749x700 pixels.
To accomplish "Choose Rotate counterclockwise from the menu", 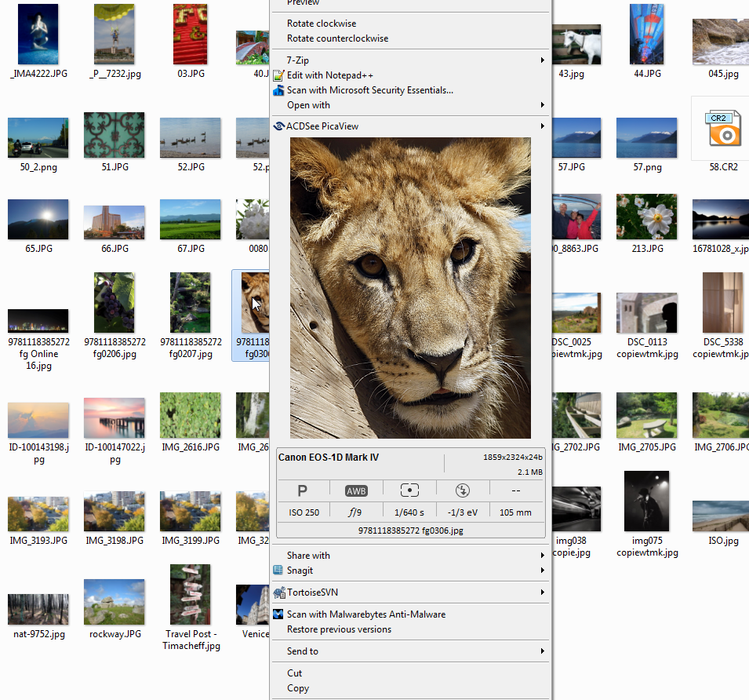I will 337,38.
